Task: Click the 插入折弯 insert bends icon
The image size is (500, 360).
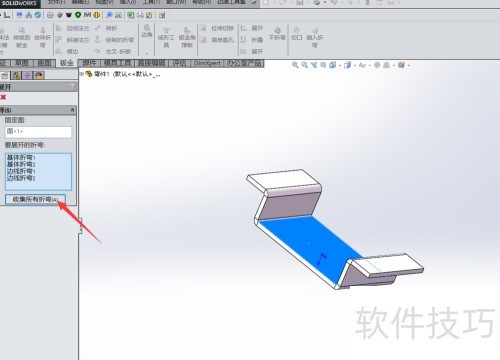Action: click(315, 37)
